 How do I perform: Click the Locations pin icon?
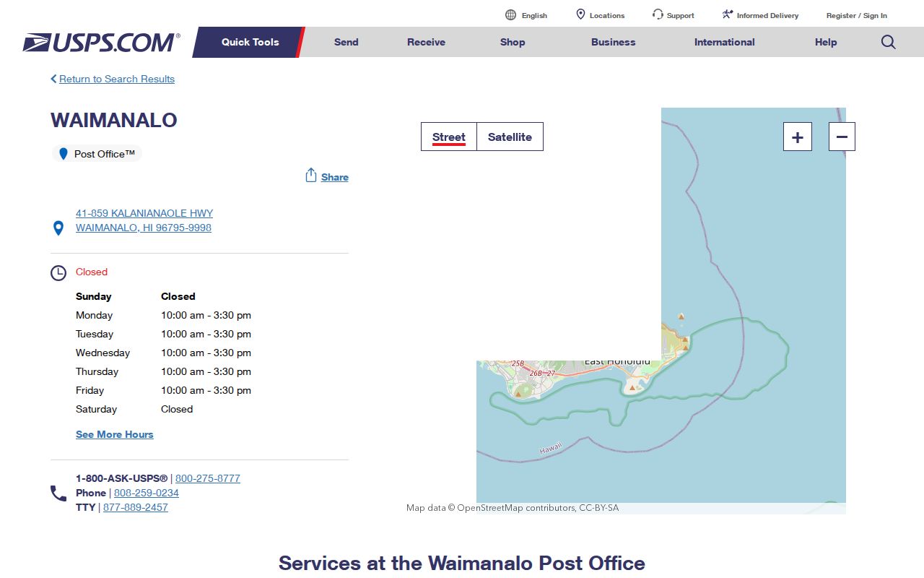tap(580, 14)
